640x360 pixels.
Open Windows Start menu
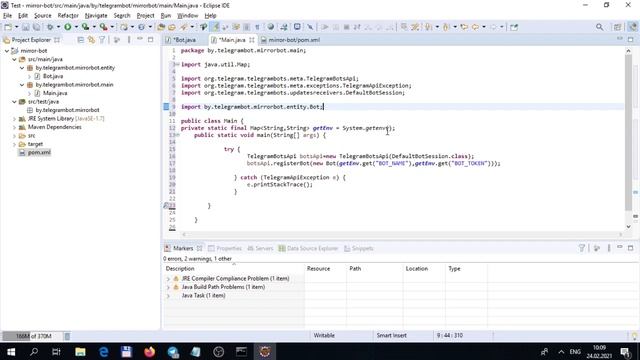tap(11, 351)
